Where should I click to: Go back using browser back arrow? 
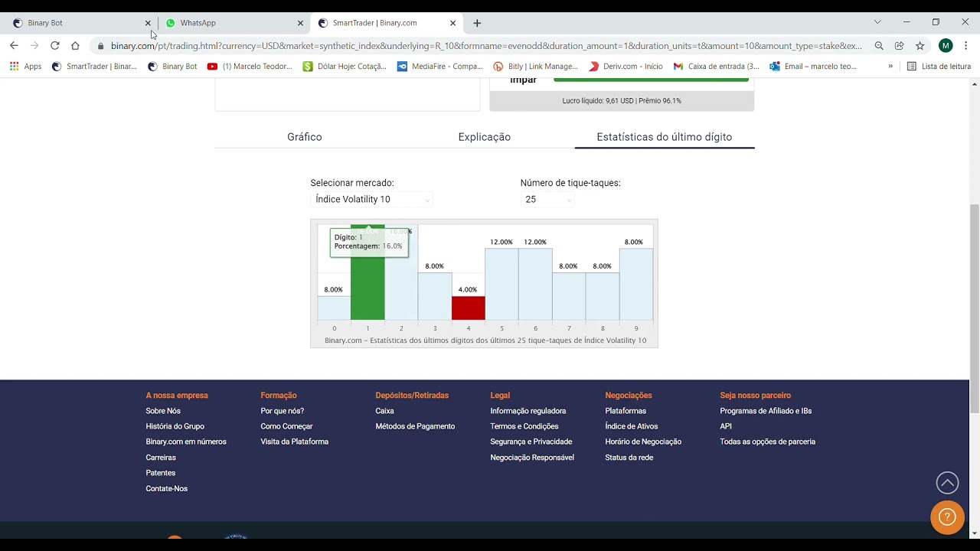[x=14, y=46]
